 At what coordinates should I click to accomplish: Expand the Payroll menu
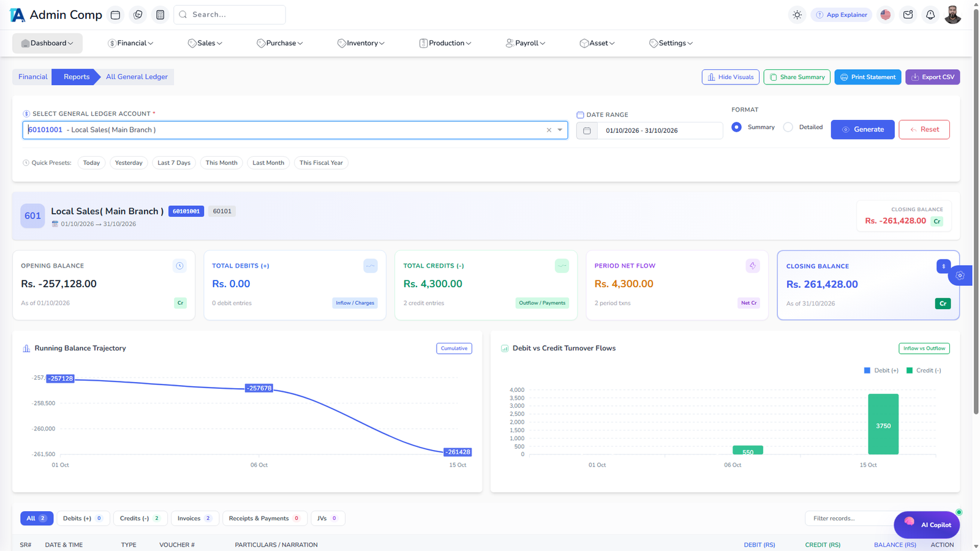(x=526, y=43)
